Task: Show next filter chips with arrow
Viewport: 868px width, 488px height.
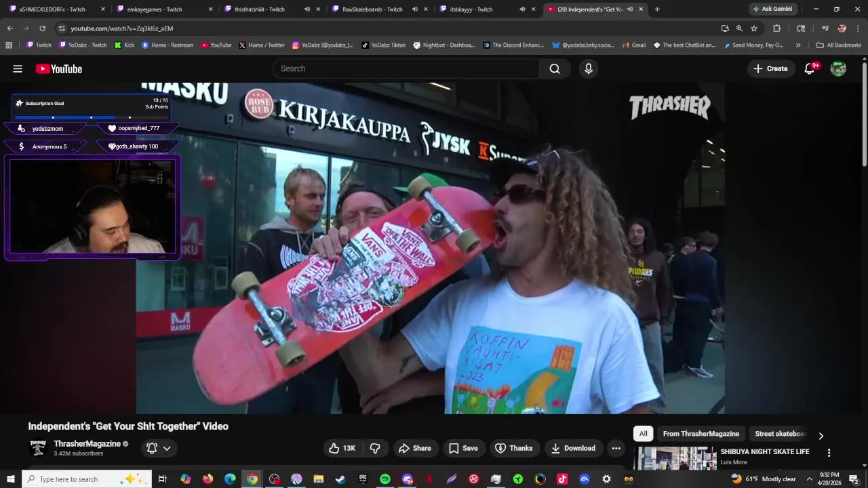Action: coord(821,436)
